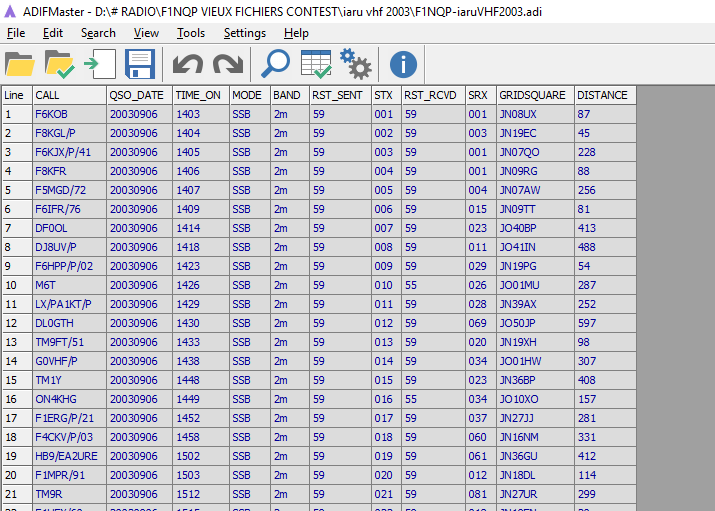Click BAND cell in F1MPR/91 row
The width and height of the screenshot is (715, 511).
pos(290,475)
